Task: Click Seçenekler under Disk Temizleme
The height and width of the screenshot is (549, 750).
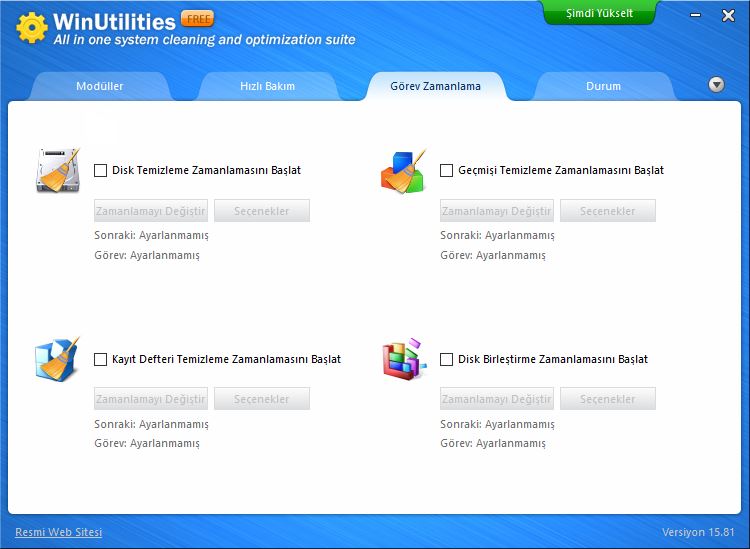Action: (262, 211)
